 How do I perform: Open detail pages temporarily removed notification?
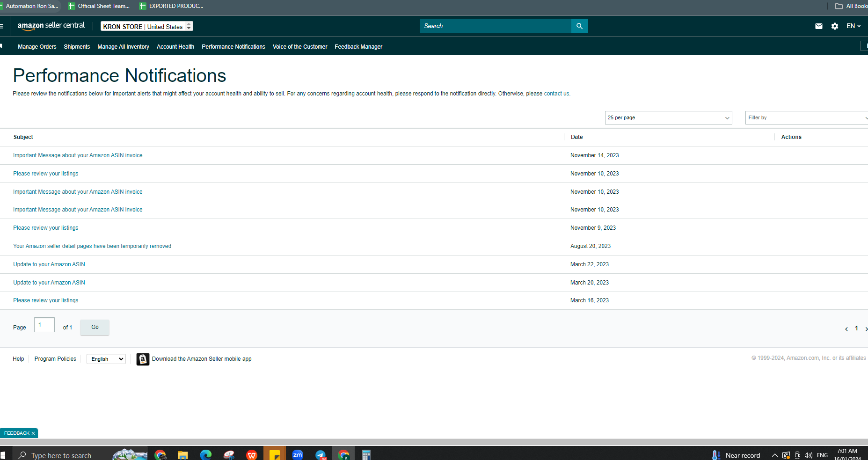92,246
